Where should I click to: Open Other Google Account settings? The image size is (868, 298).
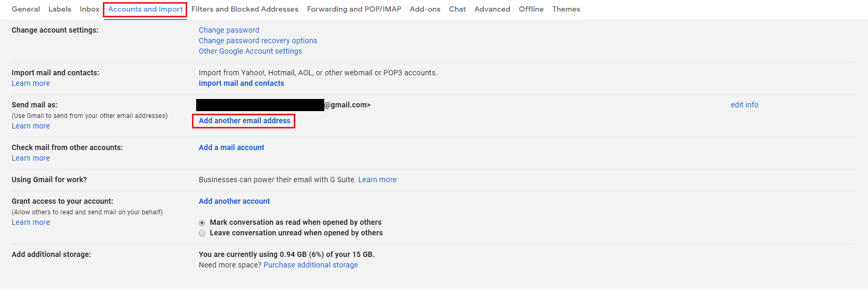(250, 51)
